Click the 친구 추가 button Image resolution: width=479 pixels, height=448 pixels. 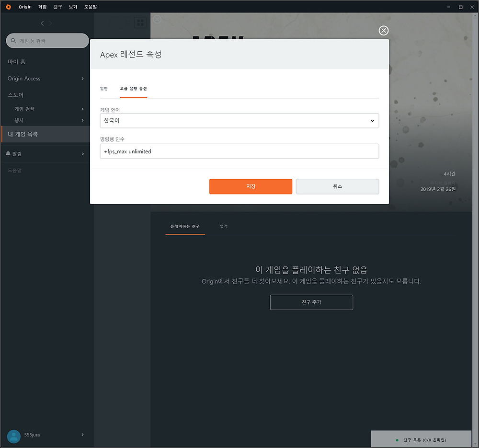coord(312,302)
